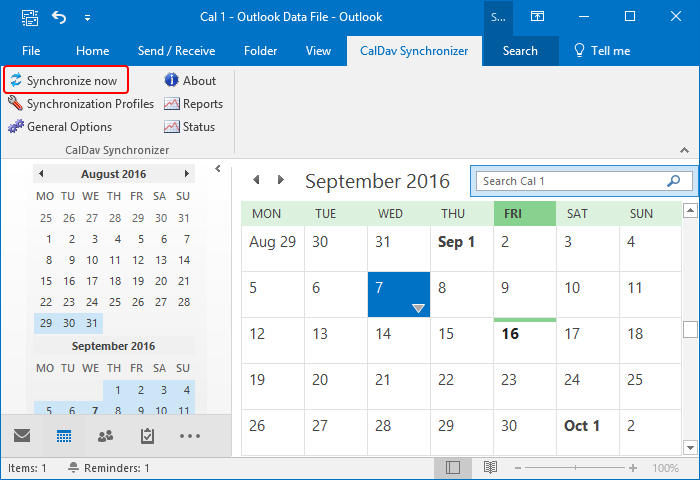Viewport: 700px width, 480px height.
Task: Switch to Tasks view icon
Action: click(x=147, y=436)
